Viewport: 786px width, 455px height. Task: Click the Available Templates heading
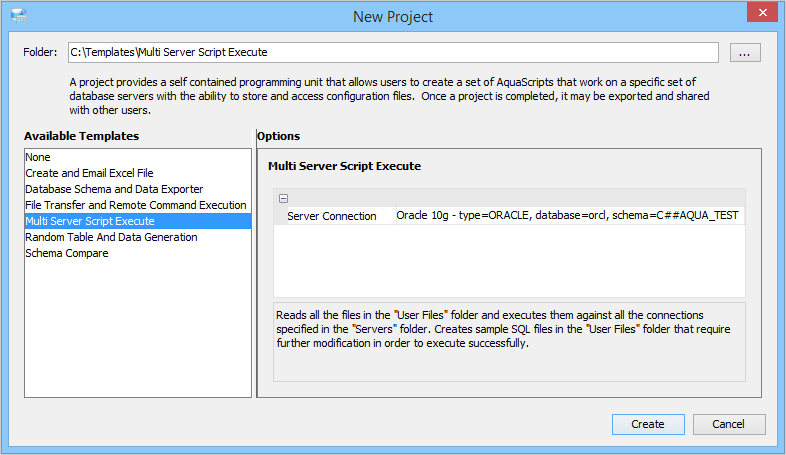[81, 136]
